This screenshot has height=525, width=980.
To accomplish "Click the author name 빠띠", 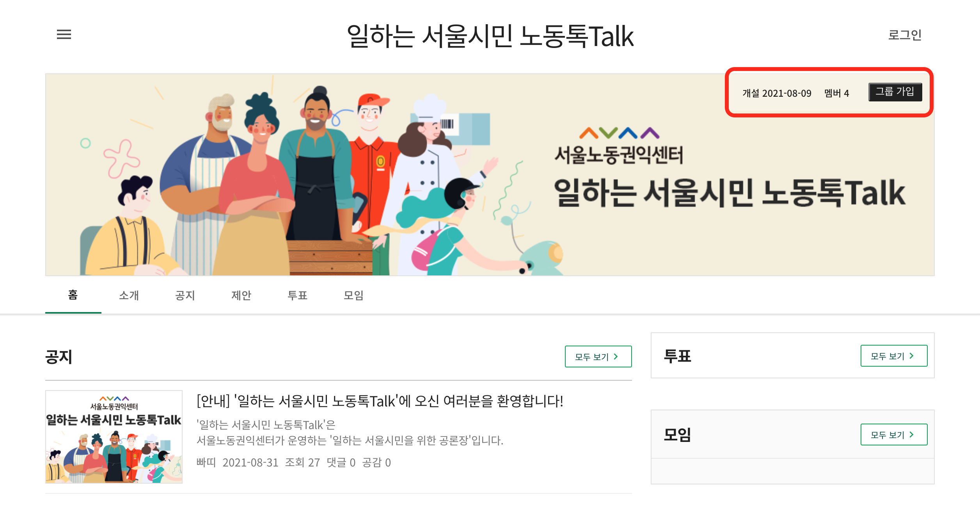I will coord(206,463).
